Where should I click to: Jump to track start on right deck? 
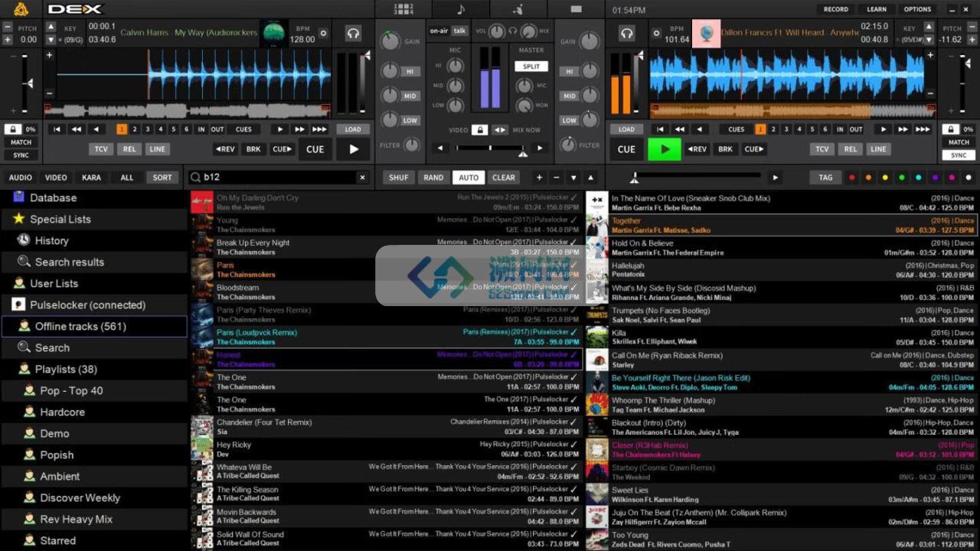[660, 129]
